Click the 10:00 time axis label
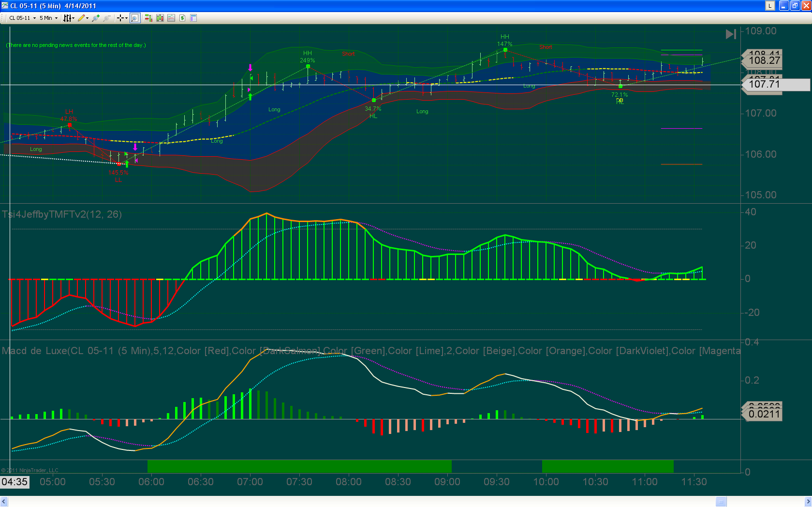Screen dimensions: 812x507 546,482
